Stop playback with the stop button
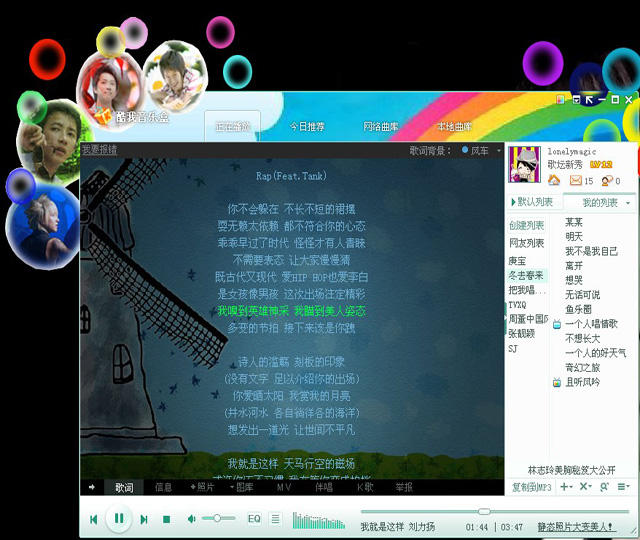 point(166,519)
